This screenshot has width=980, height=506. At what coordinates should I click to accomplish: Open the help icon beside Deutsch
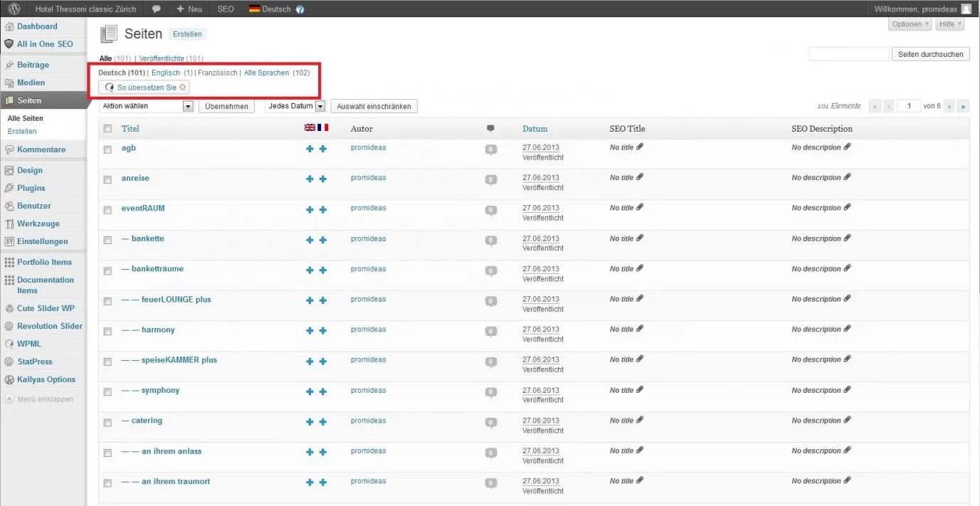[300, 9]
